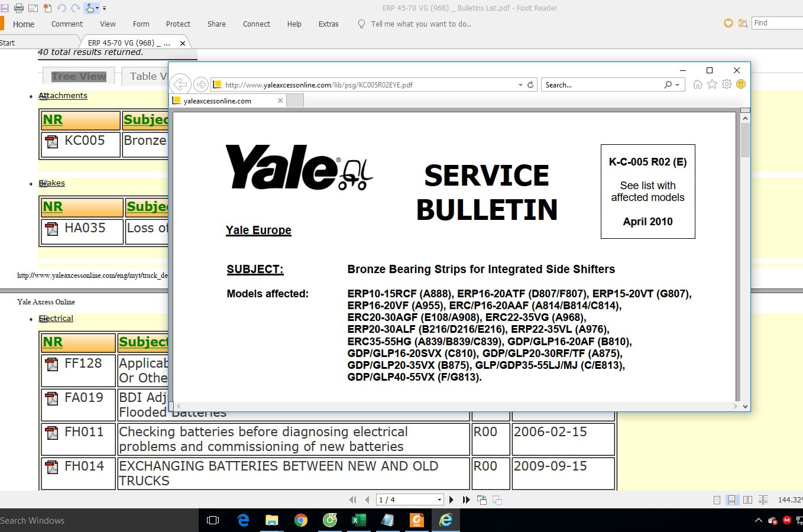This screenshot has height=532, width=803.
Task: Jump to the last page in Foxit
Action: (467, 500)
